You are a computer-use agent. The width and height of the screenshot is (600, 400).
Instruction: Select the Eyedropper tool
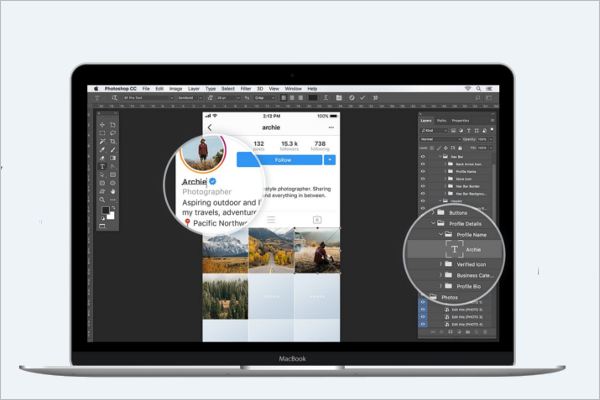coord(102,150)
